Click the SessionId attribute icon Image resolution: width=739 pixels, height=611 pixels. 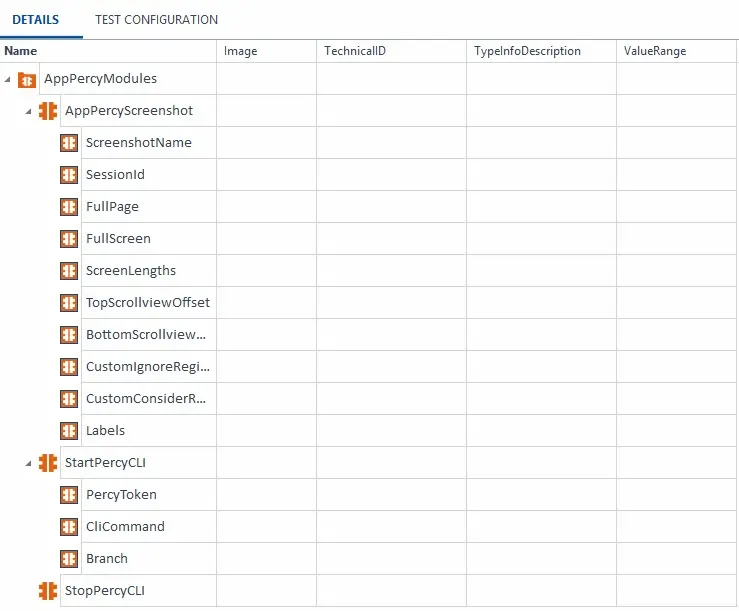coord(69,175)
